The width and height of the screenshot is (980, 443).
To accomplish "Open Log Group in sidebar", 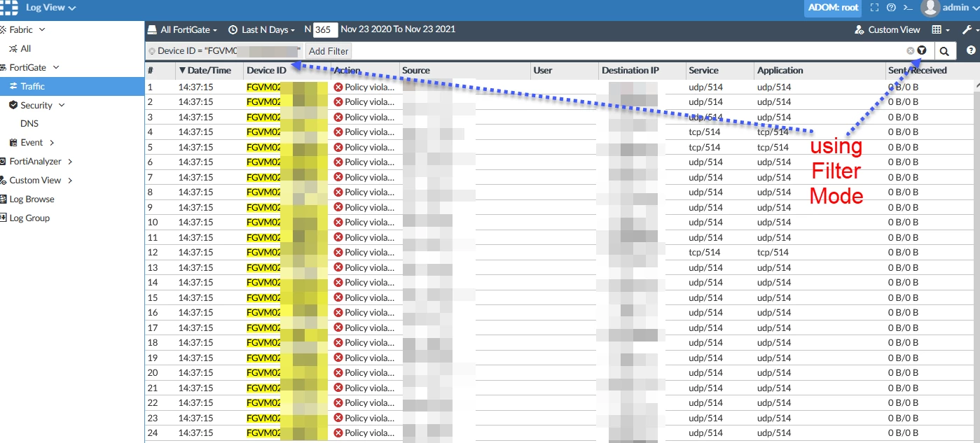I will click(x=29, y=218).
